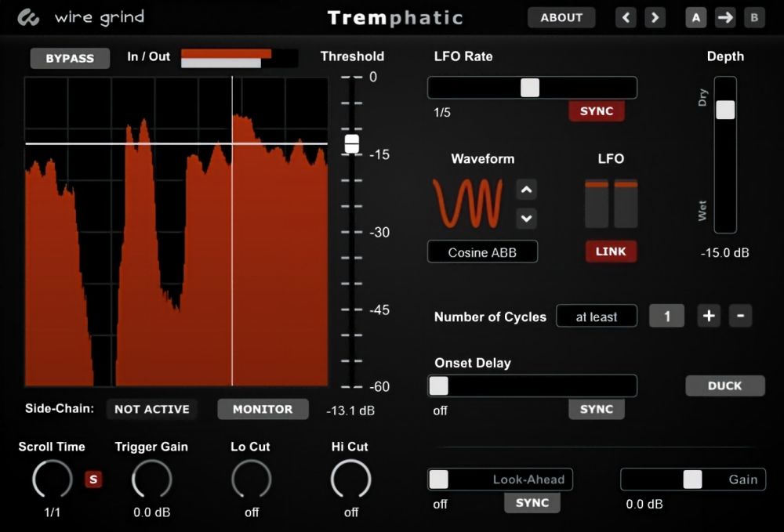
Task: Increase number of cycles with plus
Action: click(709, 316)
